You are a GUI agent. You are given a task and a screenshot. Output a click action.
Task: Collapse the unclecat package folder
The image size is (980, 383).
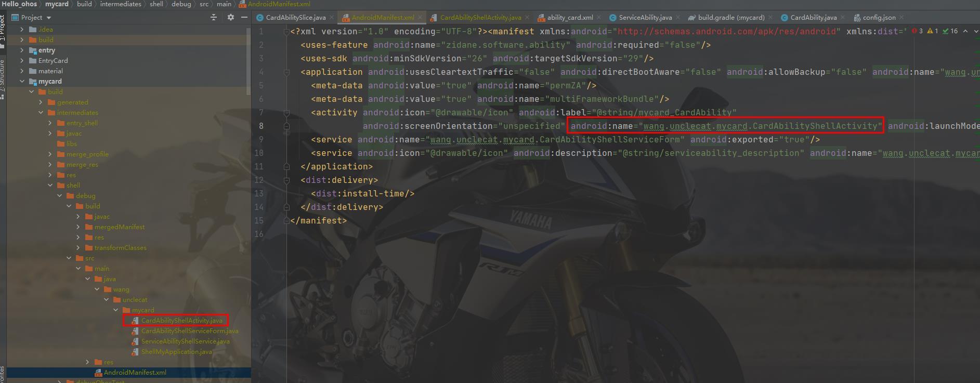106,300
